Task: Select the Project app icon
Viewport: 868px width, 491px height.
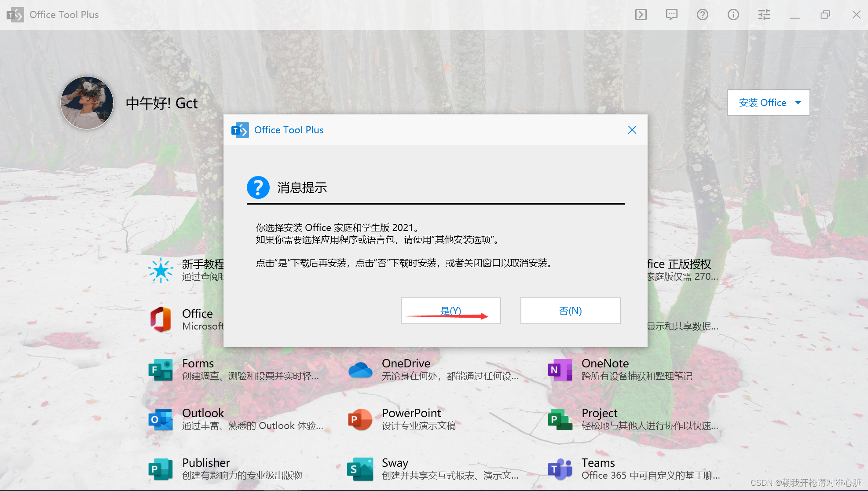Action: click(x=560, y=419)
